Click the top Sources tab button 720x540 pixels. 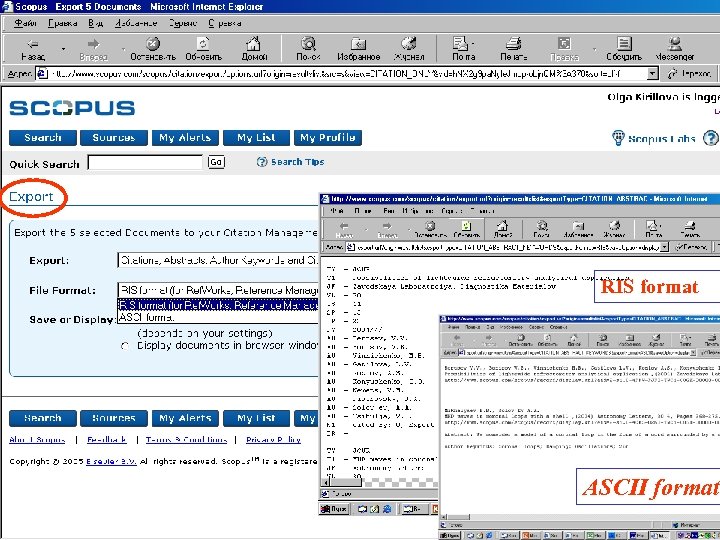pos(114,138)
